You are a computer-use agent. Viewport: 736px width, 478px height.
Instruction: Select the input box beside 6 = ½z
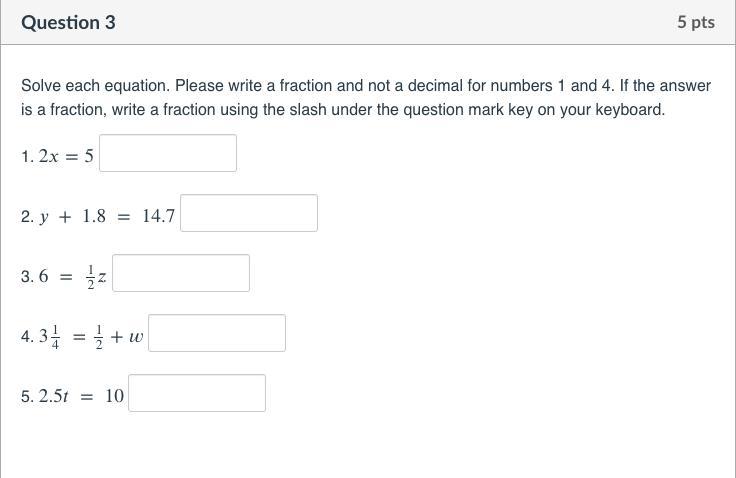point(181,273)
